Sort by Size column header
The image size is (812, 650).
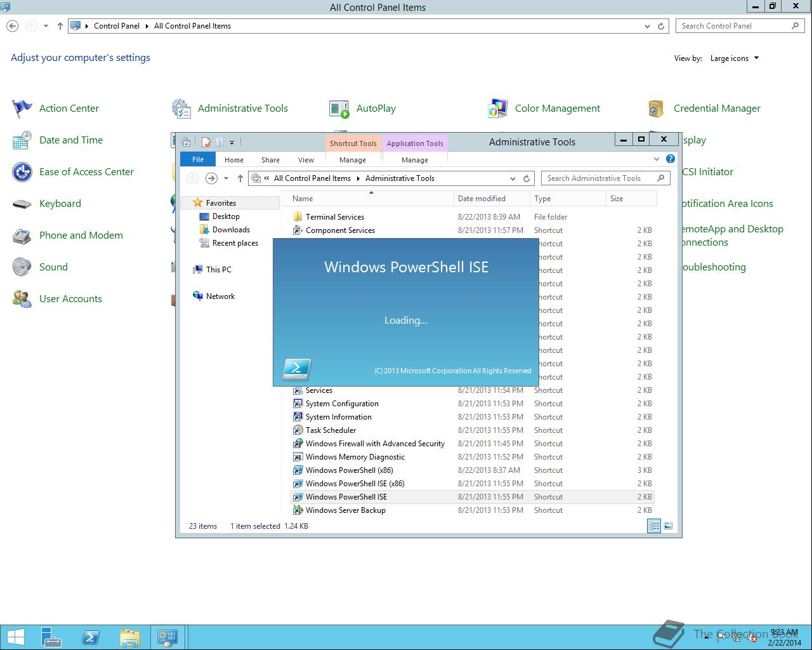pyautogui.click(x=631, y=199)
